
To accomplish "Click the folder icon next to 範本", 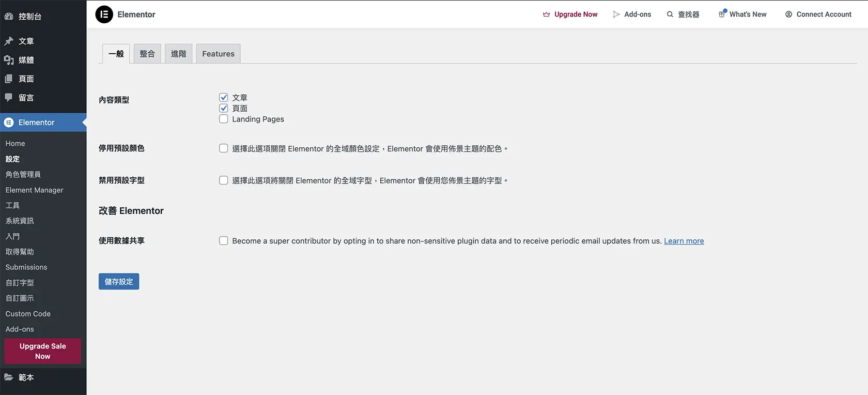I will (9, 377).
